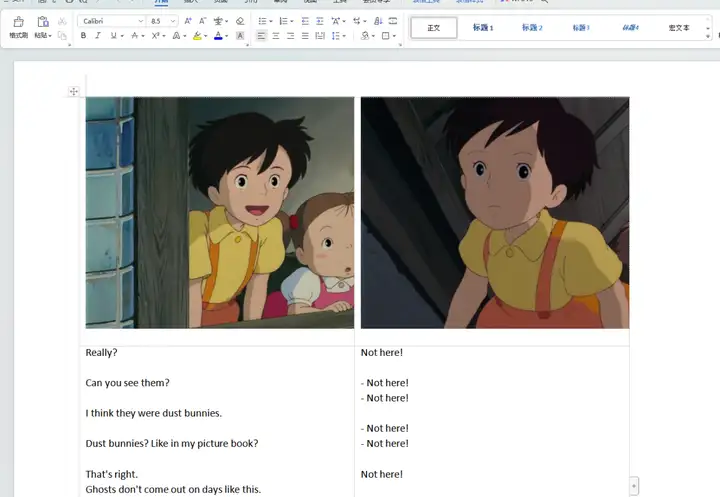Increase font size with A+ icon
Viewport: 720px width, 497px height.
tap(188, 21)
